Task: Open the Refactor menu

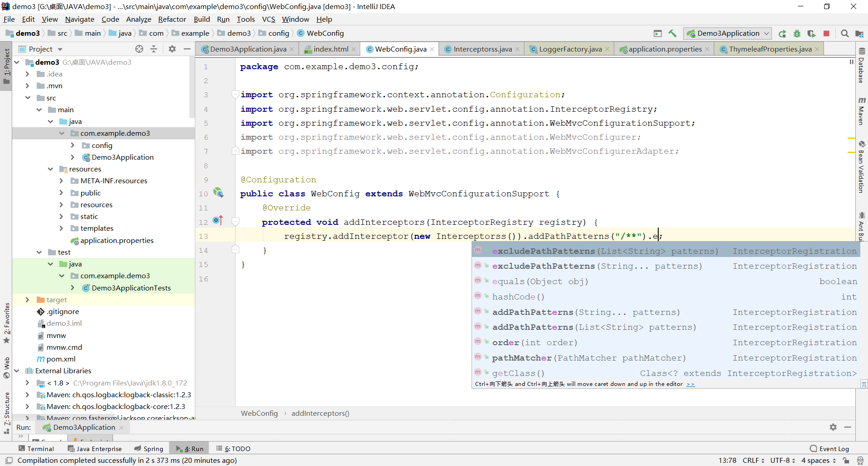Action: (172, 19)
